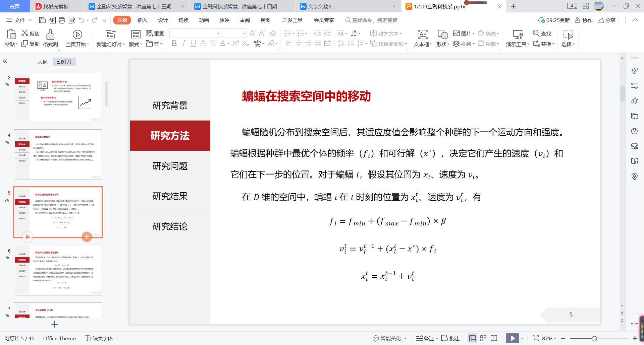This screenshot has width=644, height=345.
Task: Adjust the zoom slider handle
Action: click(x=594, y=338)
